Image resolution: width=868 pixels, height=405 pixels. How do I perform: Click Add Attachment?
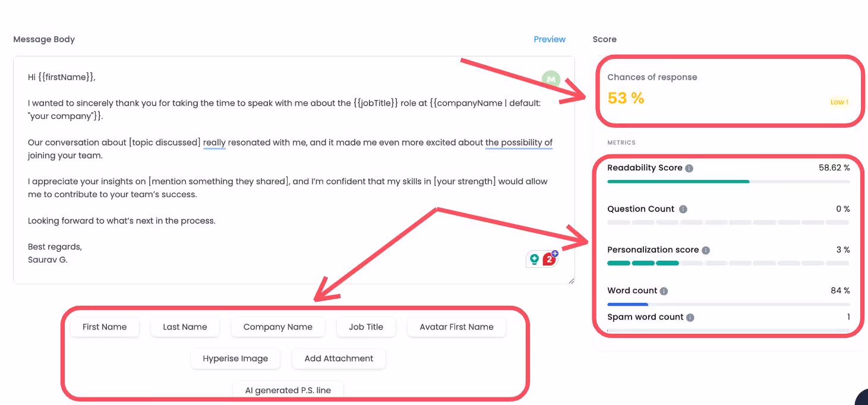coord(339,359)
